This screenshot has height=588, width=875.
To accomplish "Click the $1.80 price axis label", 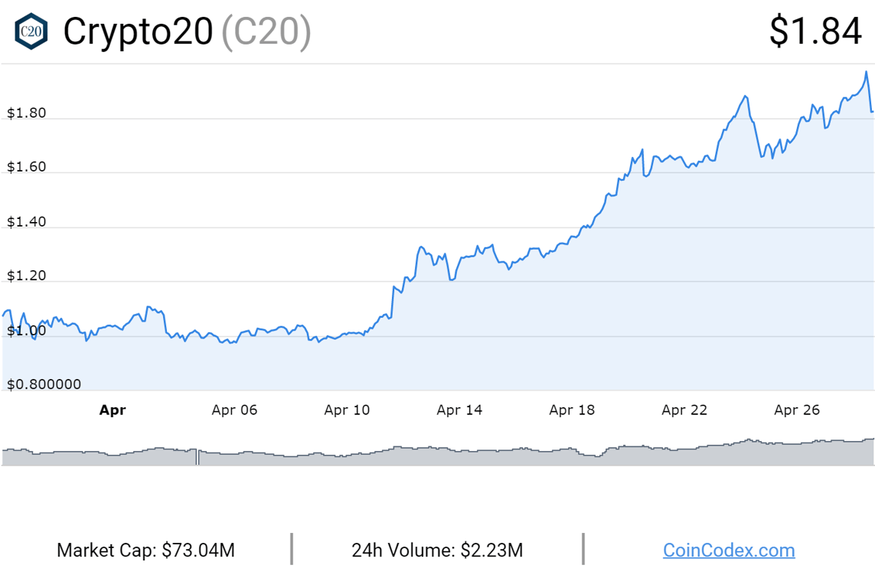I will pyautogui.click(x=27, y=113).
